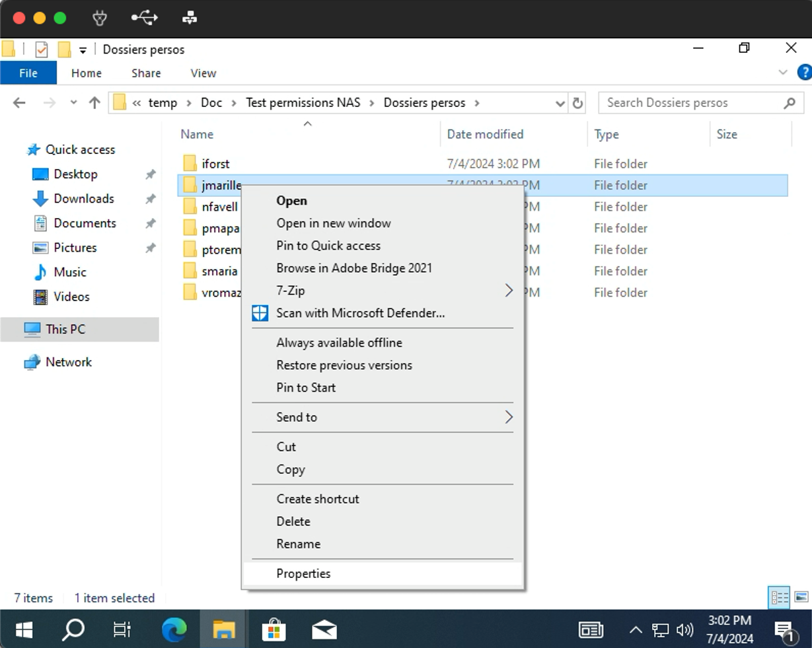
Task: Open Microsoft Edge from the taskbar
Action: point(174,630)
